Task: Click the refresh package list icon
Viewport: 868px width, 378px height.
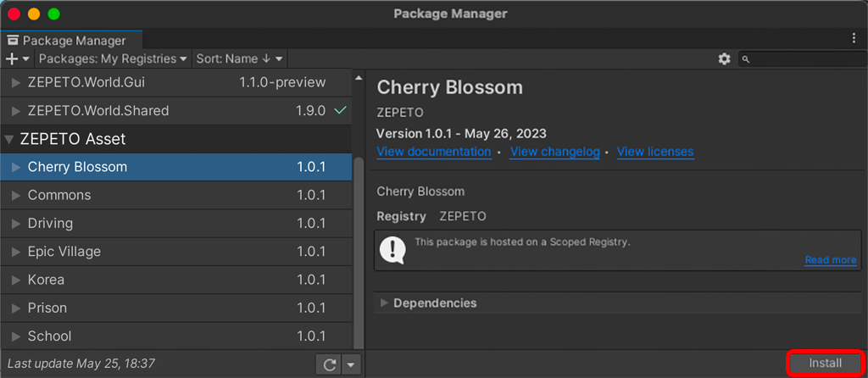Action: 330,364
